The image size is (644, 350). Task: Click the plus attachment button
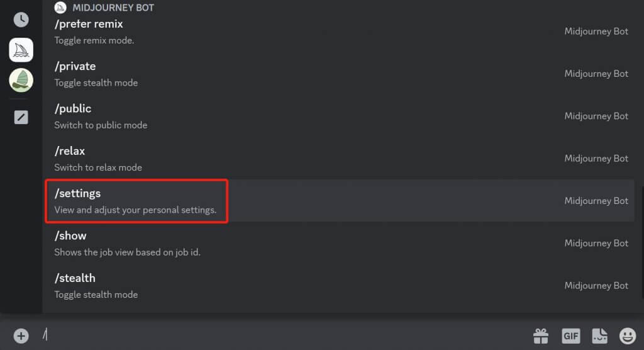pyautogui.click(x=21, y=336)
